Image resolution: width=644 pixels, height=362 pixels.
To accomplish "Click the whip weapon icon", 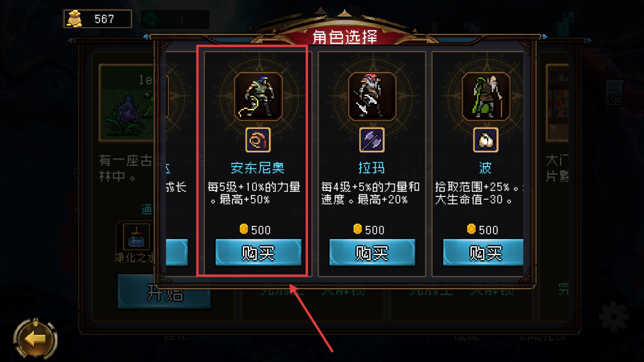I will 258,140.
